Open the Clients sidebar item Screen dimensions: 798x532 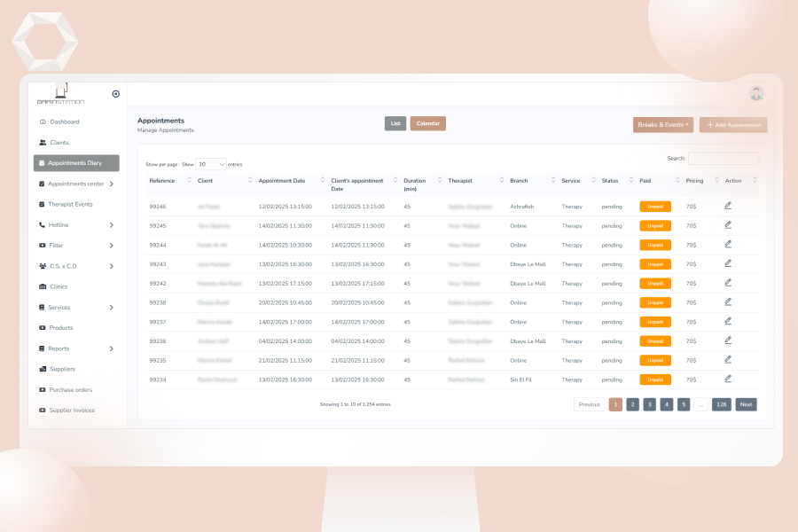click(59, 143)
